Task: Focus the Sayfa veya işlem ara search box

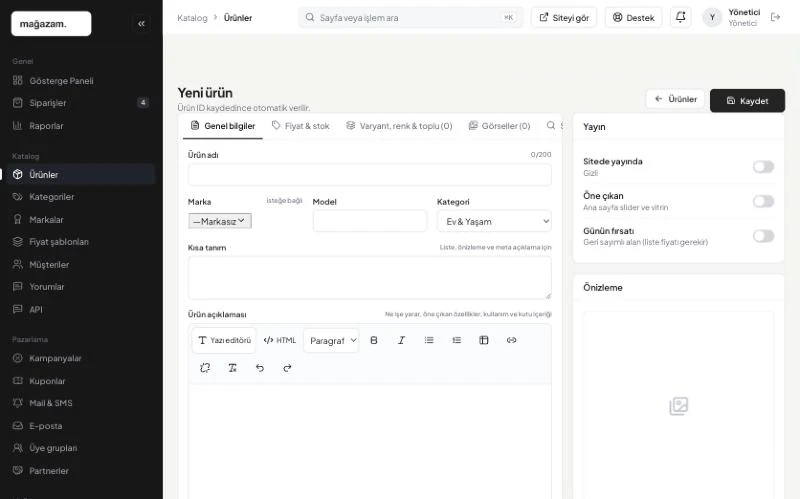Action: [411, 17]
